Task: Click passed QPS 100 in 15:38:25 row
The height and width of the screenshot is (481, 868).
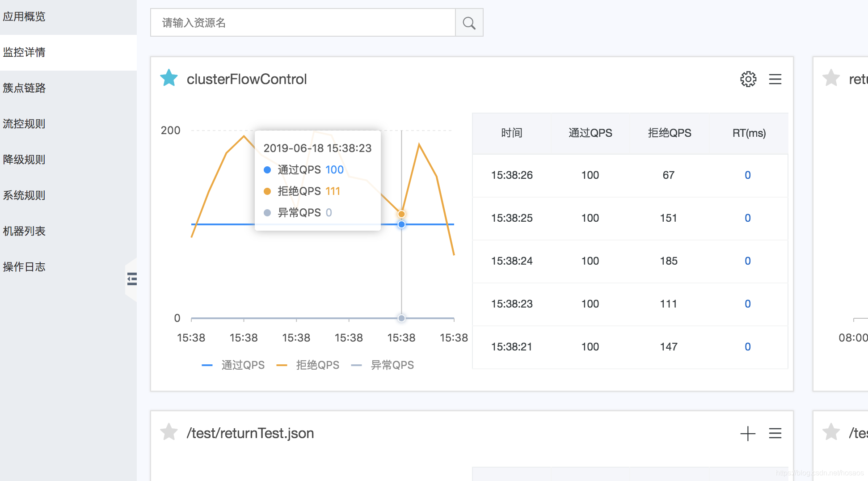Action: 590,218
